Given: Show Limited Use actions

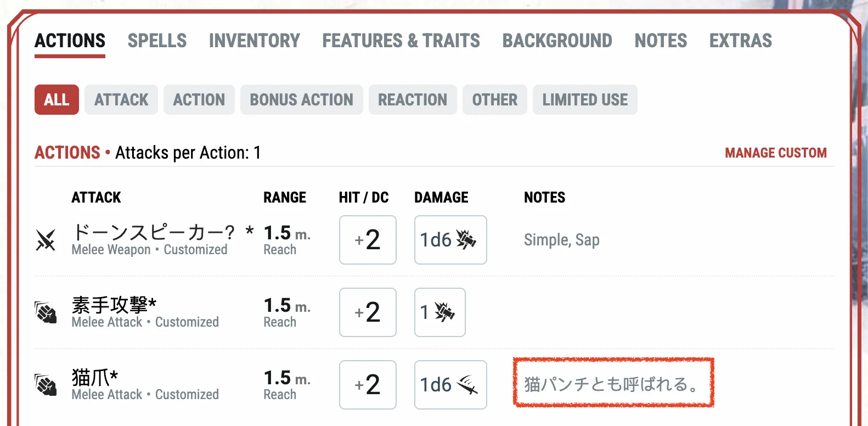Looking at the screenshot, I should 585,100.
